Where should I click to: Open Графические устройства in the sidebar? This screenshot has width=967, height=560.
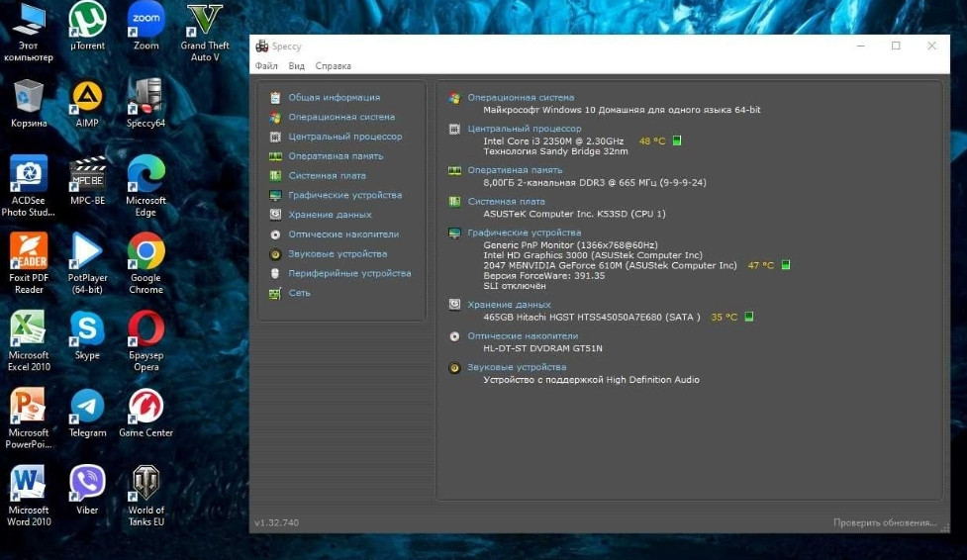point(344,195)
